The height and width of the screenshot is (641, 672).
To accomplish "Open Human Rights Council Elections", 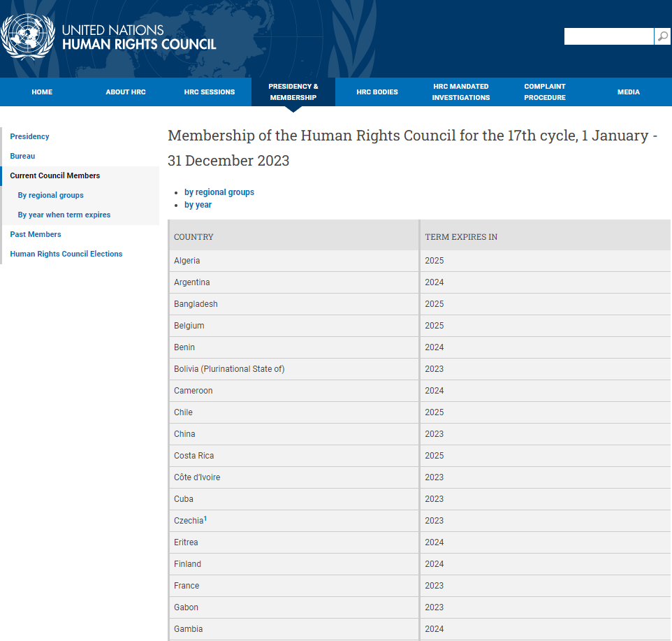I will (66, 254).
